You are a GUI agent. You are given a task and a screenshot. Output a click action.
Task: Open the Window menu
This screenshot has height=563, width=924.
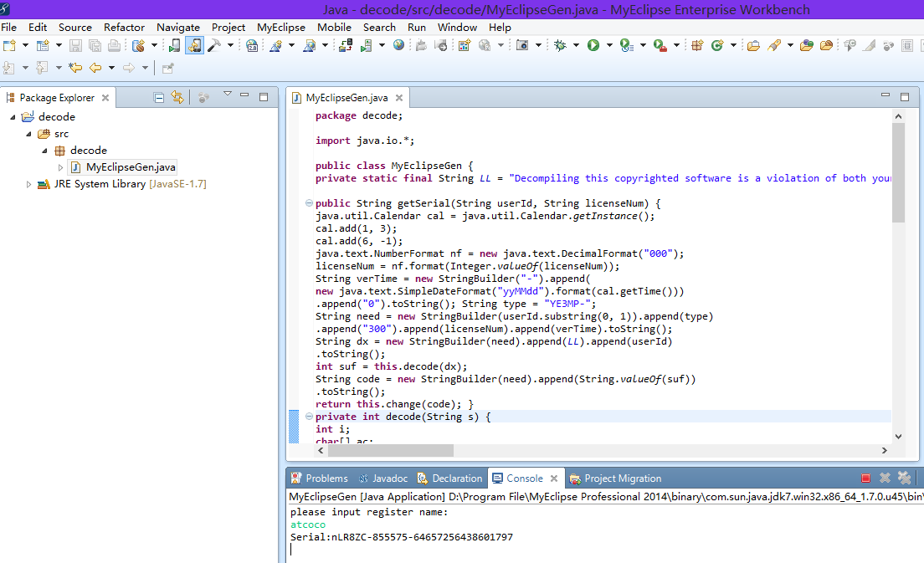457,27
